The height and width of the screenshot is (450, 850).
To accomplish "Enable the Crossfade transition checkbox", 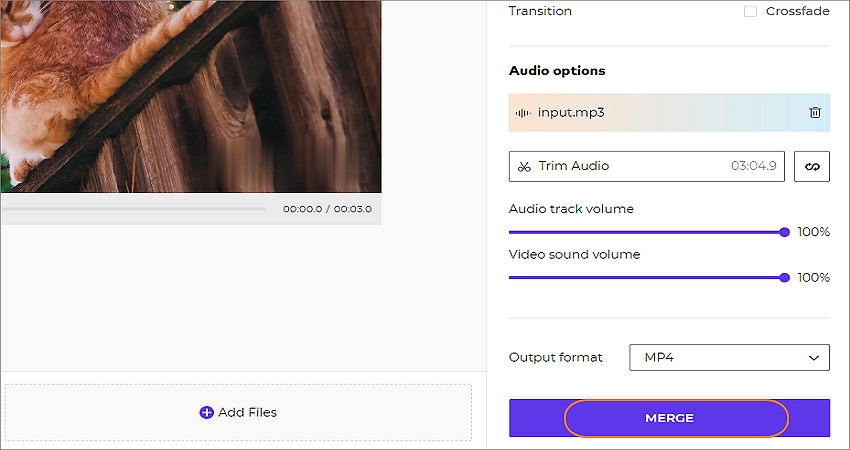I will [750, 11].
